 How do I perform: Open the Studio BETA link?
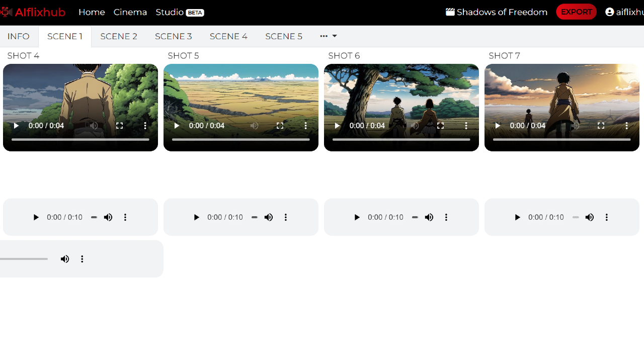[x=180, y=12]
